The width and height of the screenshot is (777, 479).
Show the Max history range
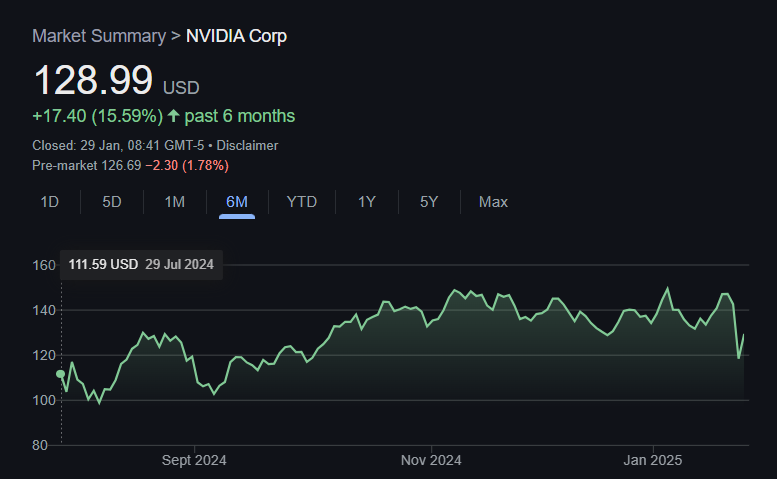coord(494,202)
